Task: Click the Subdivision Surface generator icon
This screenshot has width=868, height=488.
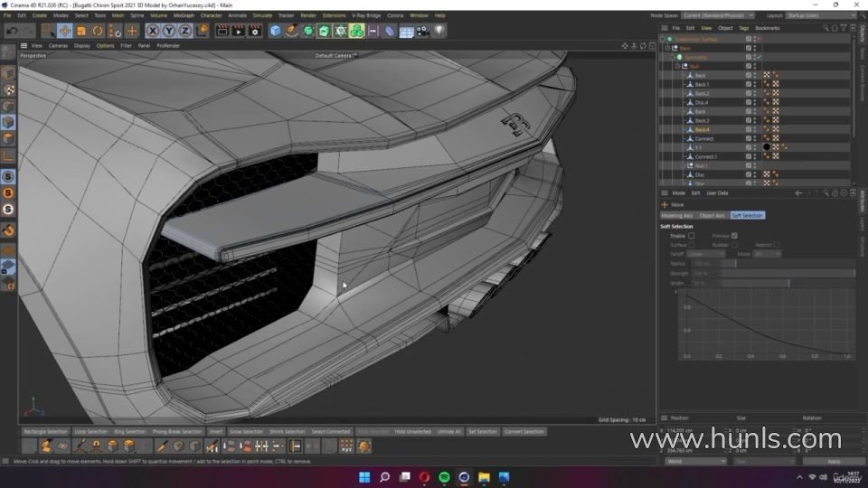Action: (x=308, y=31)
